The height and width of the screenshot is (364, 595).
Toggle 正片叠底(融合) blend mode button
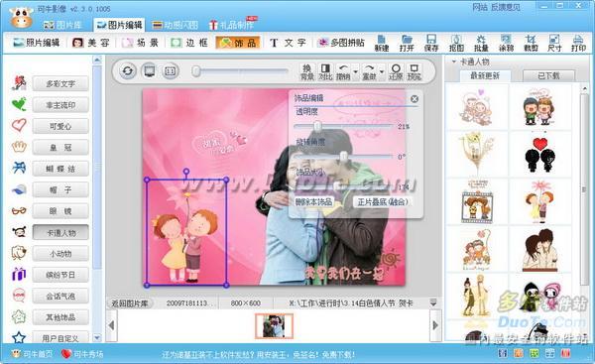coord(383,201)
